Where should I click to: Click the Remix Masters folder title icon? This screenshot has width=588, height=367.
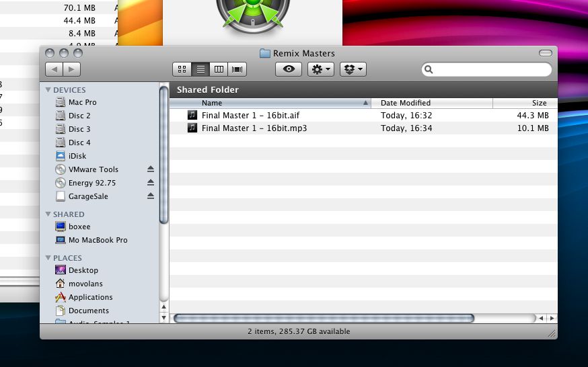pos(265,53)
